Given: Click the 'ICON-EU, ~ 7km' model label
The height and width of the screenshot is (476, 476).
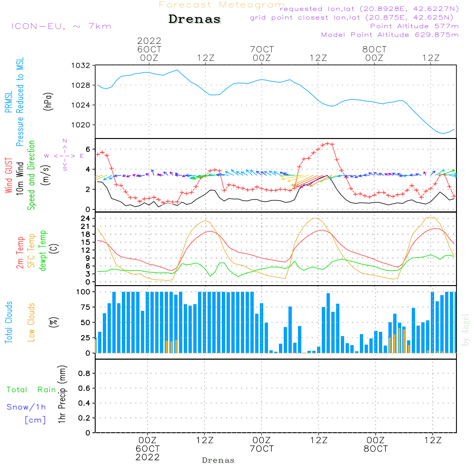Looking at the screenshot, I should (x=61, y=26).
